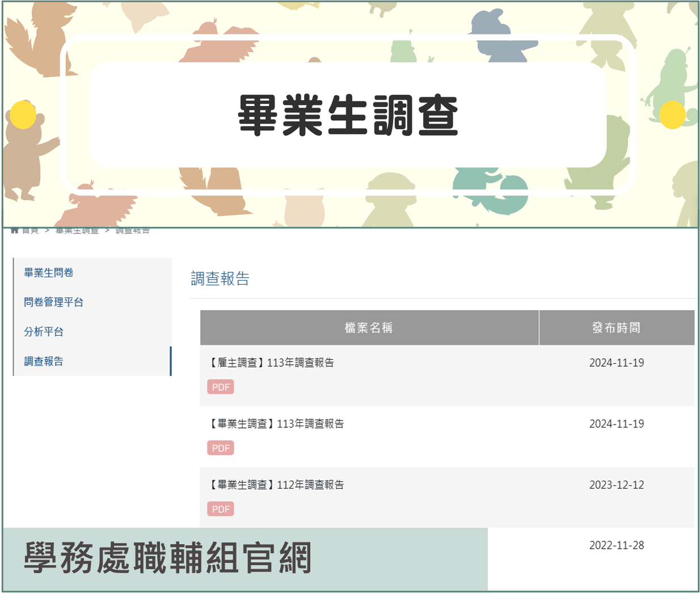
Task: Open the PDF icon for 113年雇主調查報告
Action: click(220, 387)
